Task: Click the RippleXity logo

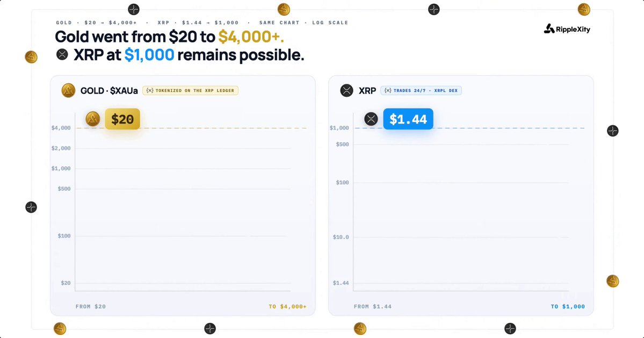Action: pos(567,28)
